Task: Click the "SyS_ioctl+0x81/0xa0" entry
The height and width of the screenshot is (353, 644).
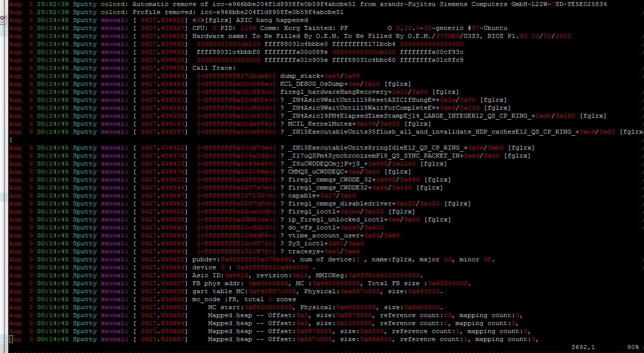Action: [x=326, y=243]
